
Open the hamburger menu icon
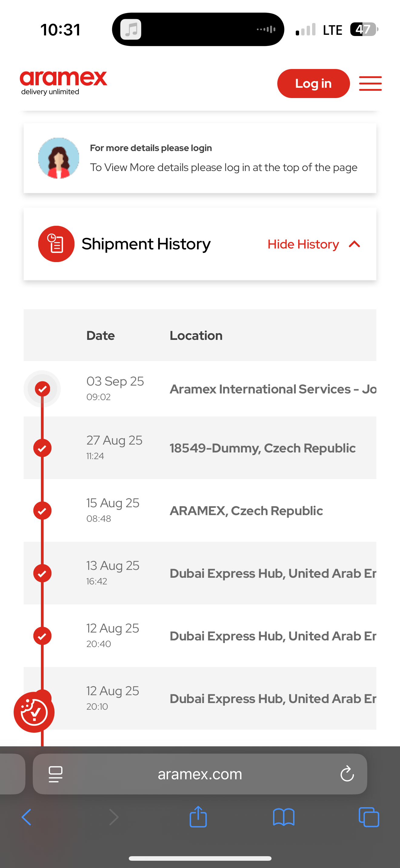(x=370, y=83)
